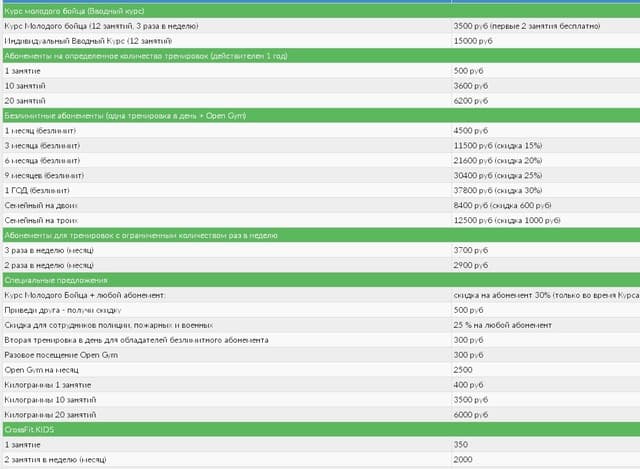Click '30400 руб (скидка 25%)'
This screenshot has width=640, height=469.
(498, 176)
